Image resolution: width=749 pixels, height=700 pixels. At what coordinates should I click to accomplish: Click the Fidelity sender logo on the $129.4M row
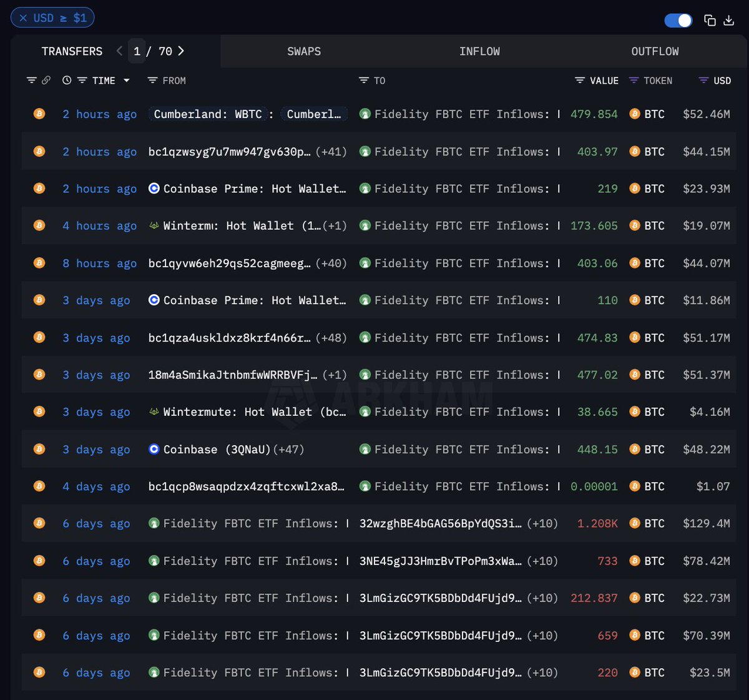coord(154,524)
